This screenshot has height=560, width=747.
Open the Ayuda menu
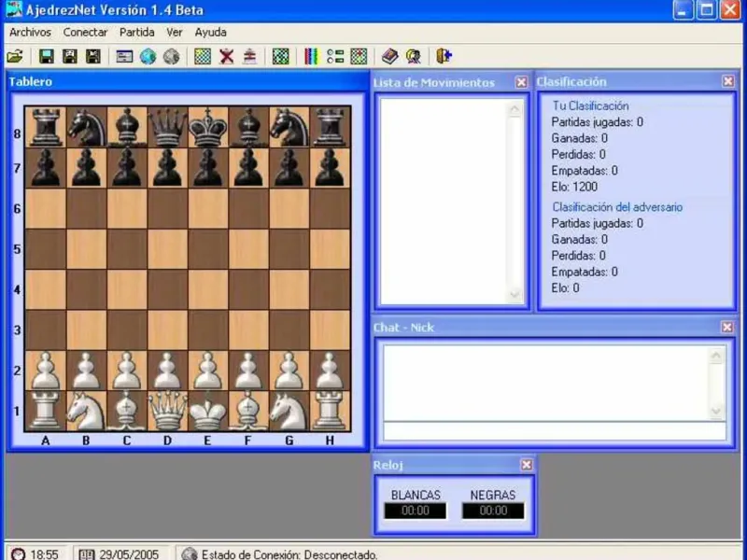click(211, 33)
